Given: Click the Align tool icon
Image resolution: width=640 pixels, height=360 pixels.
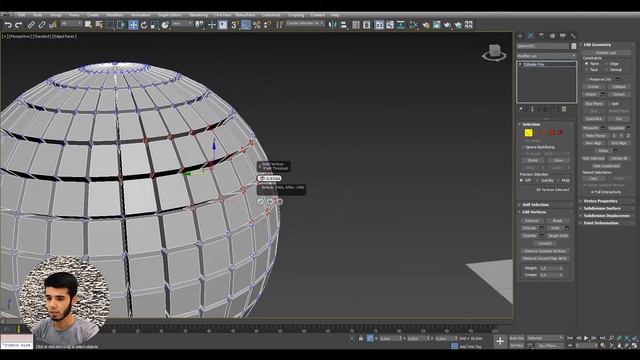Looking at the screenshot, I should pos(344,25).
